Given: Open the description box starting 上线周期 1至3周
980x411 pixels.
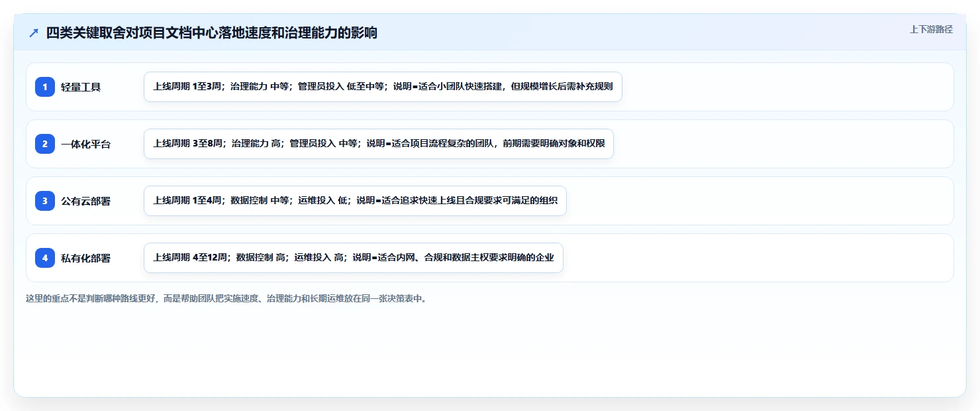Looking at the screenshot, I should [383, 87].
